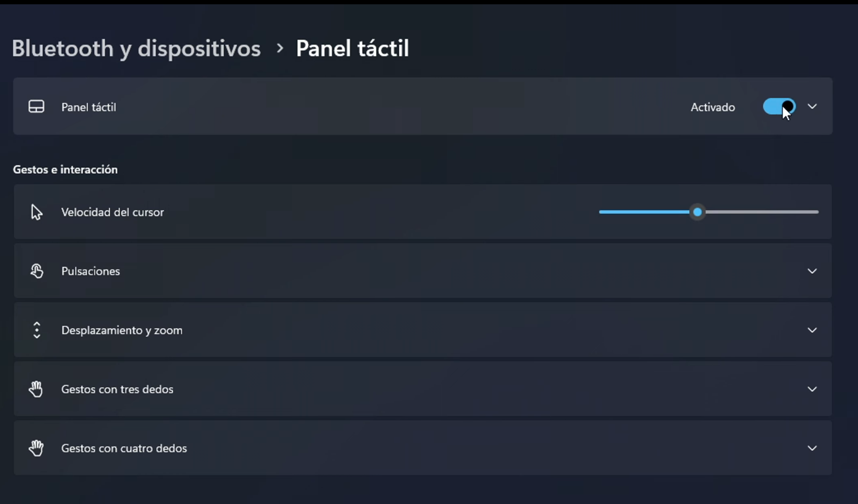Click the scroll arrows icon beside Desplazamiento y zoom
This screenshot has width=858, height=504.
[37, 330]
